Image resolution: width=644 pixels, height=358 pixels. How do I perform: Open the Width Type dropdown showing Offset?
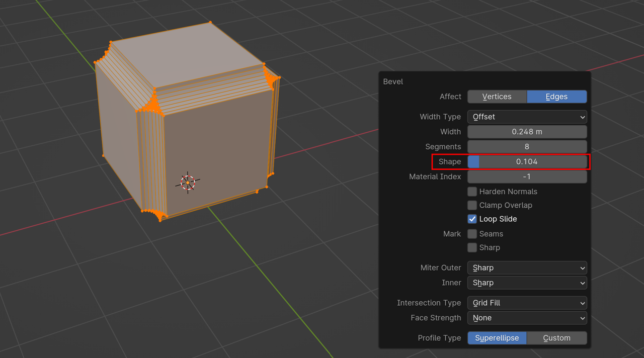tap(527, 117)
